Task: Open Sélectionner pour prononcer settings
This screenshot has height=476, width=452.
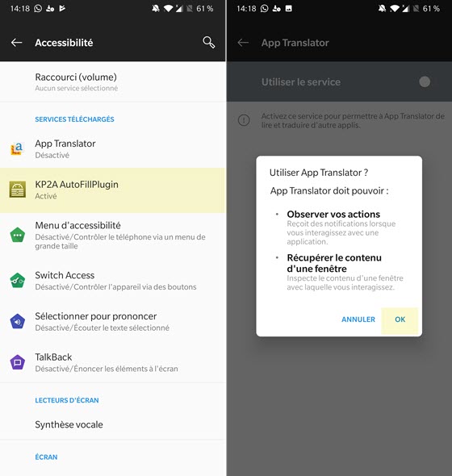Action: (x=113, y=321)
